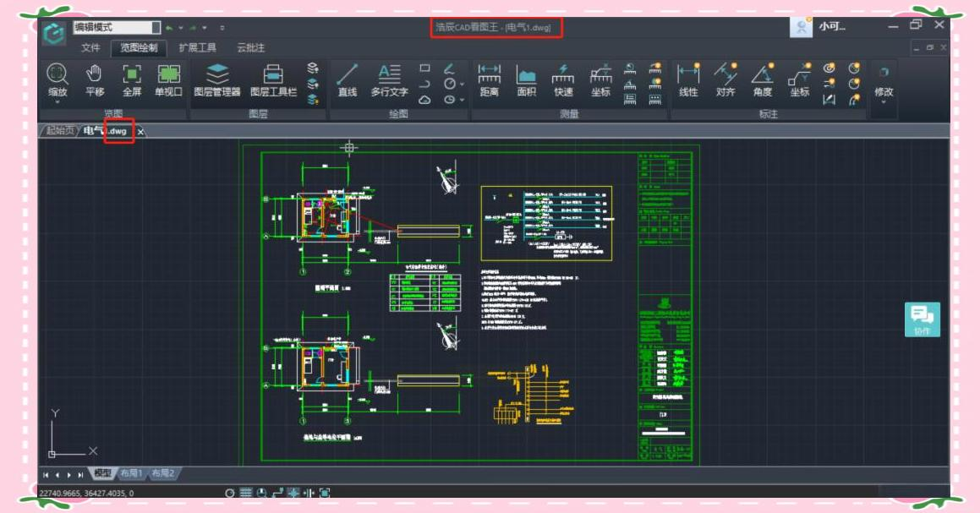Click the 协作 collaboration button
980x513 pixels.
pos(922,319)
